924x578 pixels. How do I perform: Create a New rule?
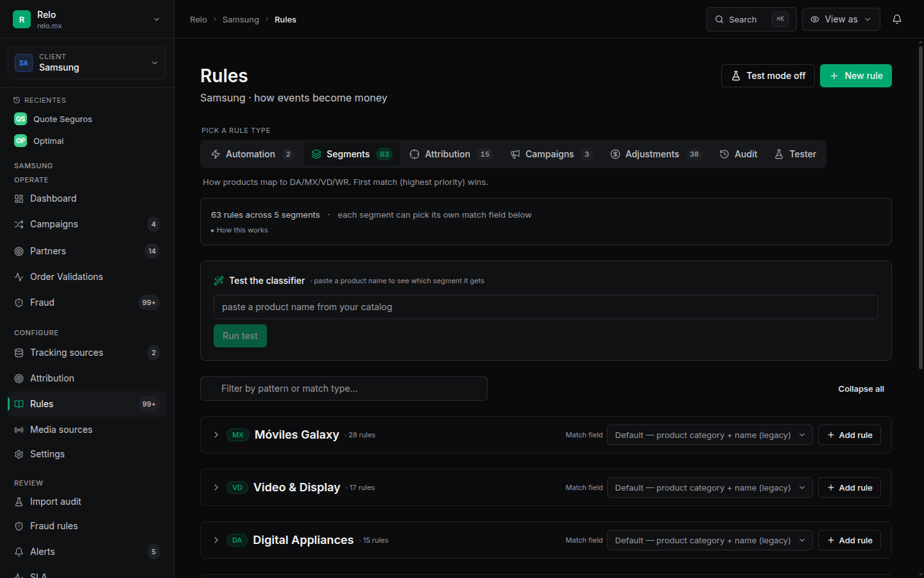(x=856, y=76)
